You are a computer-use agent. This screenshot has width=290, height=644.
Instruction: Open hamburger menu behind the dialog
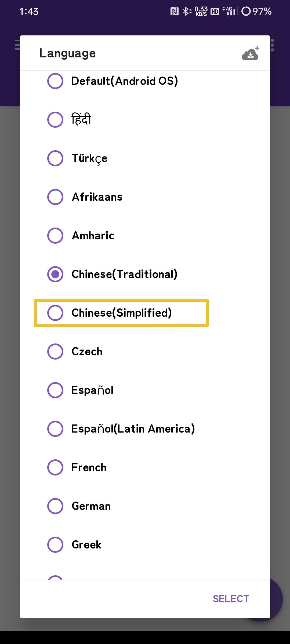17,45
